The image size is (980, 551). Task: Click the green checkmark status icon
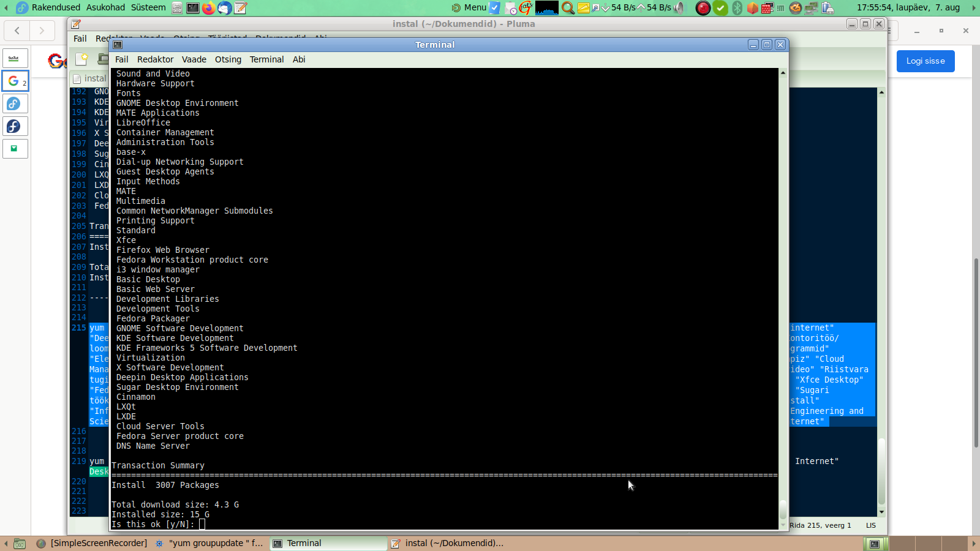coord(721,8)
